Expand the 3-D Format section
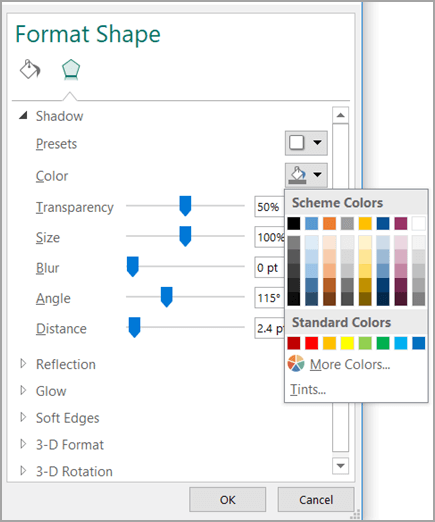 [x=23, y=444]
